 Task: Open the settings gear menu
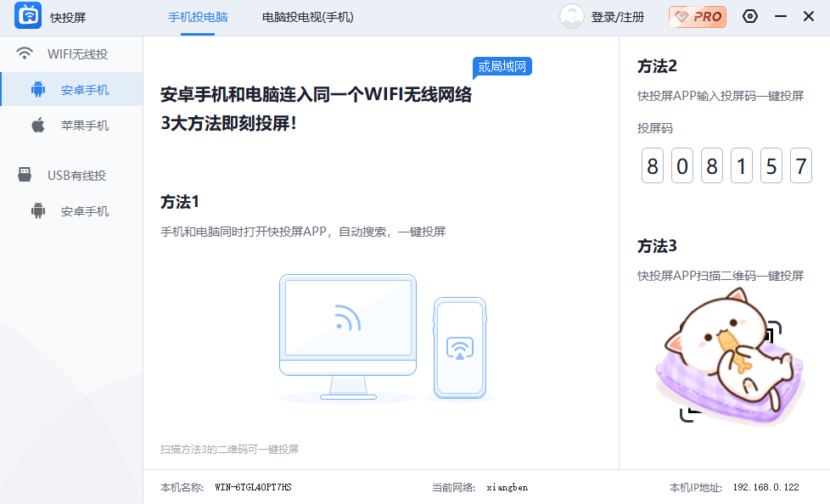749,15
